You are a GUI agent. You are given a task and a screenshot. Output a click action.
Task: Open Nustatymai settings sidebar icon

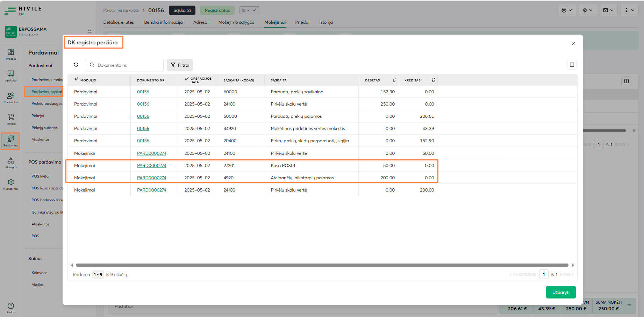pos(11,184)
